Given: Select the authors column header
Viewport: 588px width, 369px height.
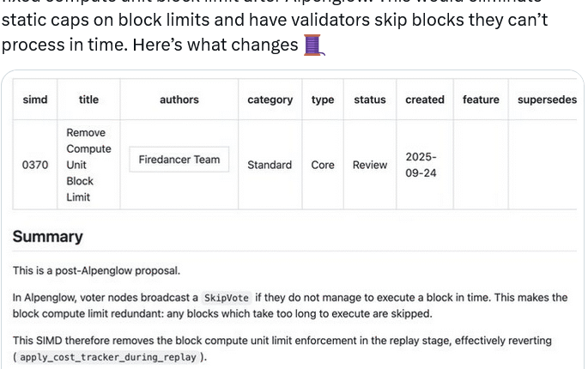Looking at the screenshot, I should pyautogui.click(x=179, y=100).
